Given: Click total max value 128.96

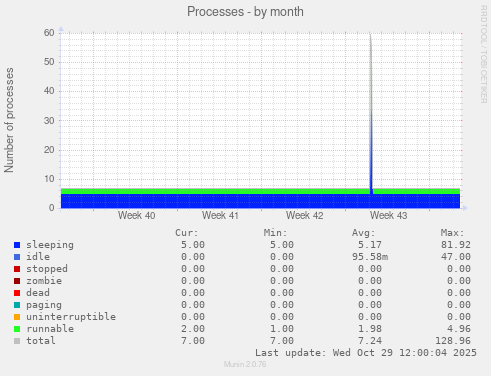Looking at the screenshot, I should [x=453, y=341].
